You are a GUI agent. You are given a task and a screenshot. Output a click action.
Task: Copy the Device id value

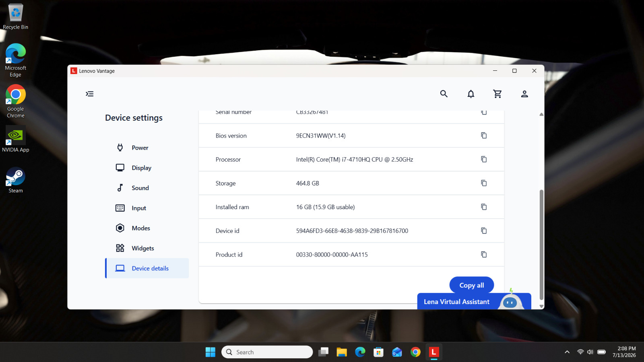tap(484, 230)
